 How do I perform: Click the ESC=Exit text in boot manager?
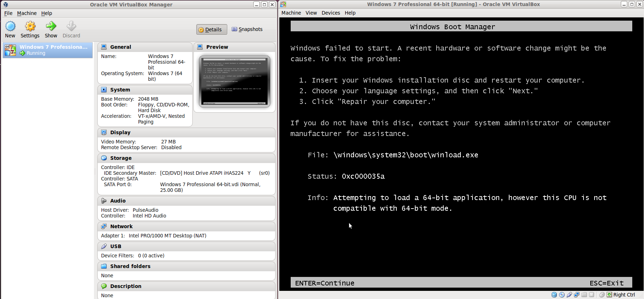tap(607, 283)
